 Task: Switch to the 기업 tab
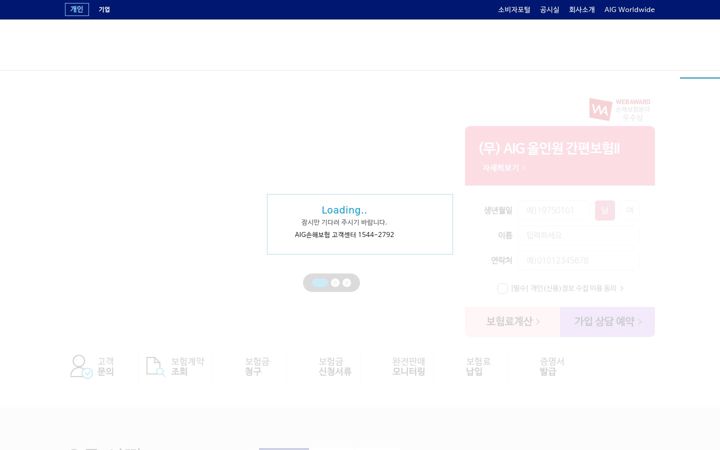click(x=104, y=9)
